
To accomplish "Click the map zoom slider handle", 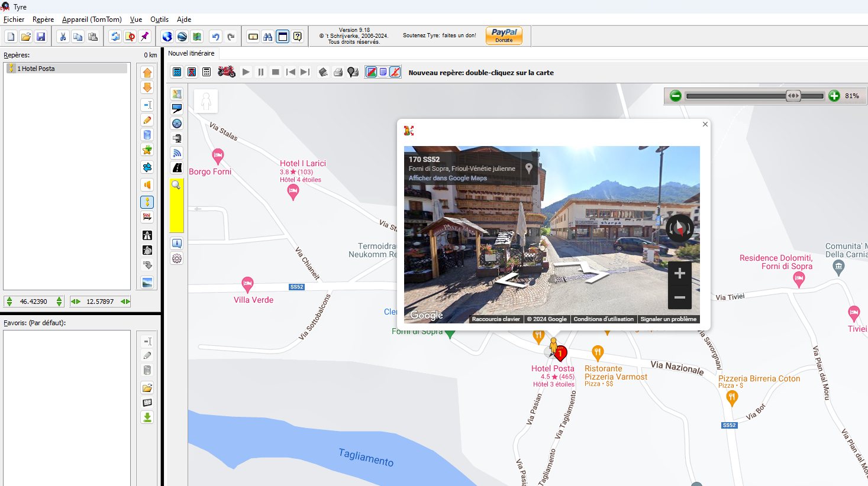I will click(793, 96).
